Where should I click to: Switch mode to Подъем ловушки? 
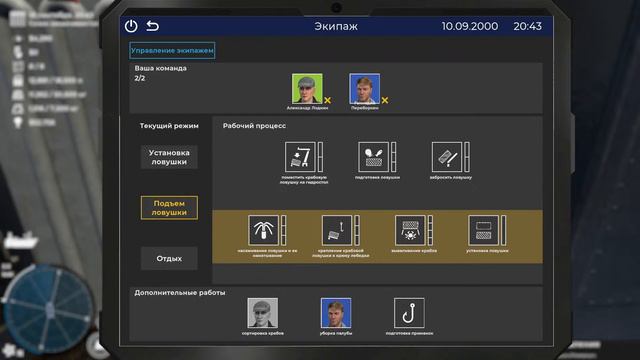click(169, 208)
